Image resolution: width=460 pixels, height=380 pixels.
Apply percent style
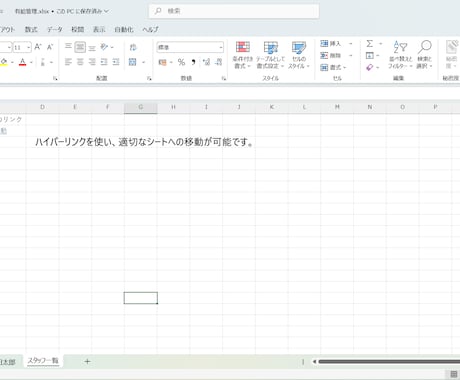(x=181, y=62)
